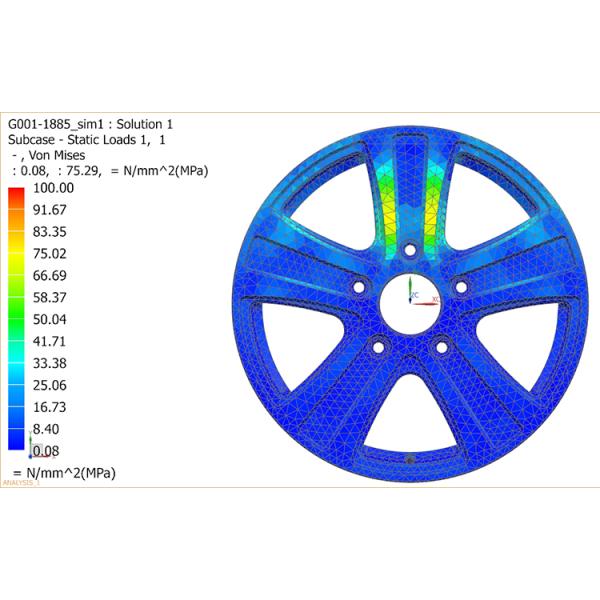
Task: Select the upper-left bolt hole on the hub
Action: (357, 288)
